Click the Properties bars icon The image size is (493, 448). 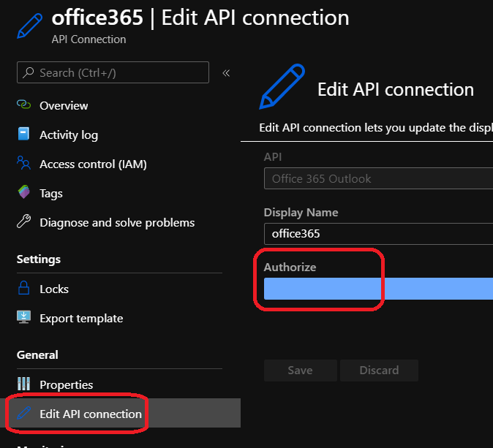coord(24,384)
